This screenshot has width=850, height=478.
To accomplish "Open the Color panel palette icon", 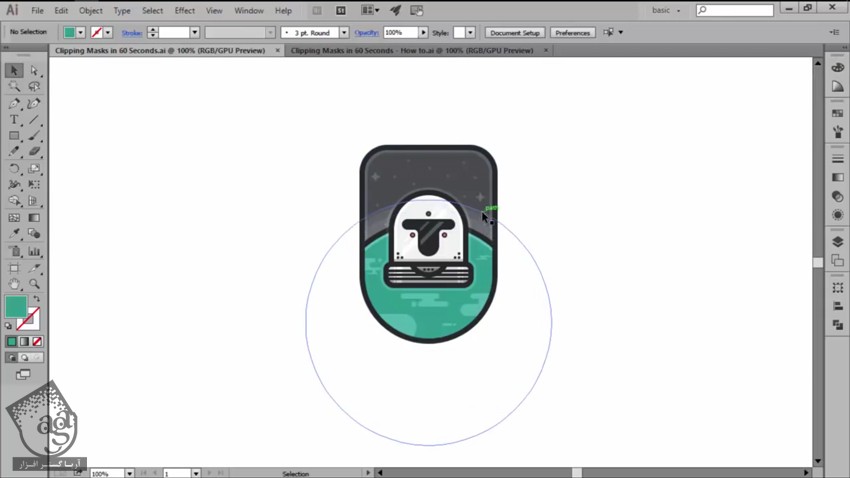I will click(838, 68).
